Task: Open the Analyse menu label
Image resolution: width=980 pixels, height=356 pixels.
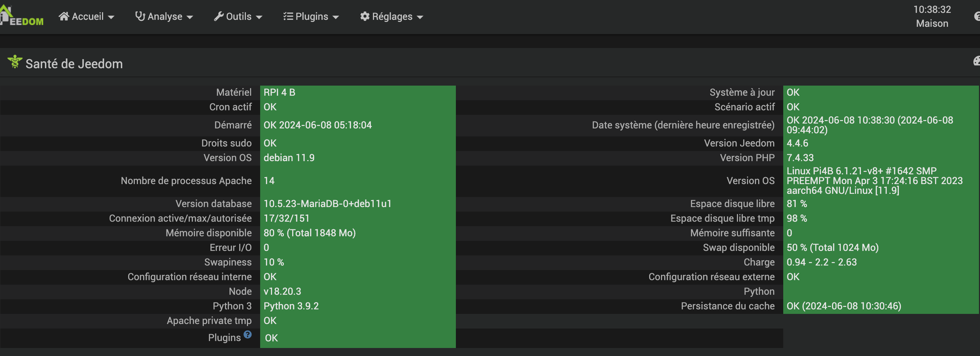Action: 165,16
